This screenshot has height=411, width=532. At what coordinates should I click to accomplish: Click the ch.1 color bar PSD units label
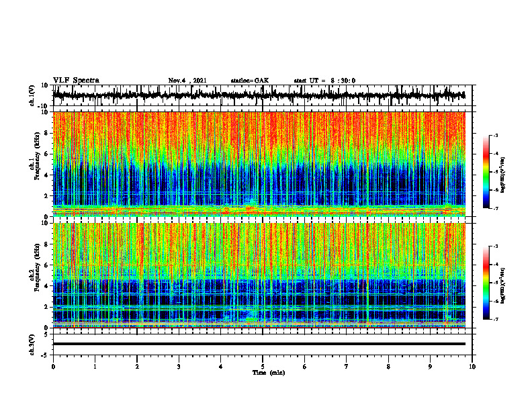pyautogui.click(x=503, y=175)
